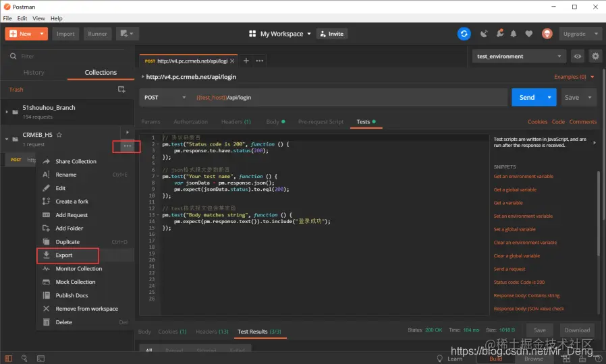The width and height of the screenshot is (606, 364).
Task: Click the Monitor Collection icon
Action: (x=47, y=269)
